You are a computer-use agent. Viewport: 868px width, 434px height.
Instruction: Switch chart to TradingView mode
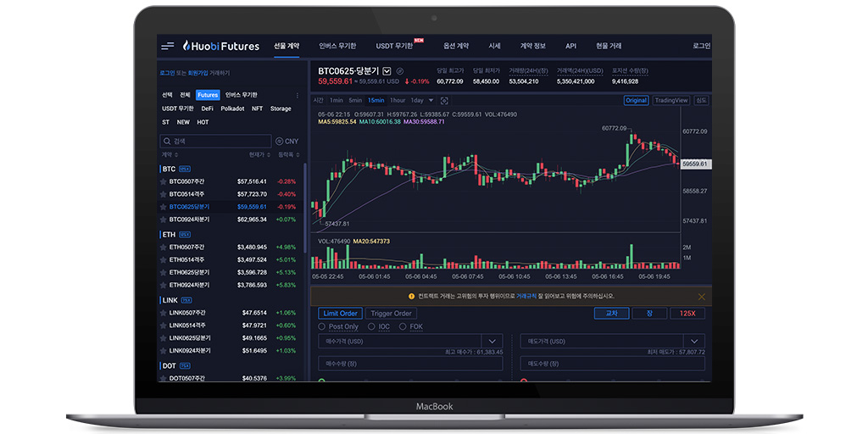pyautogui.click(x=671, y=100)
